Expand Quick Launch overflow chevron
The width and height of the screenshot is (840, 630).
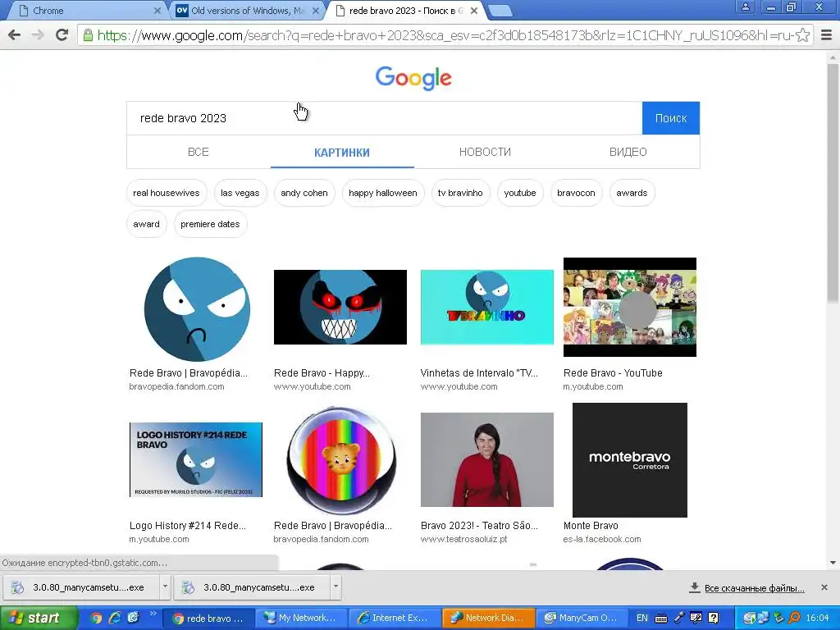tap(153, 614)
